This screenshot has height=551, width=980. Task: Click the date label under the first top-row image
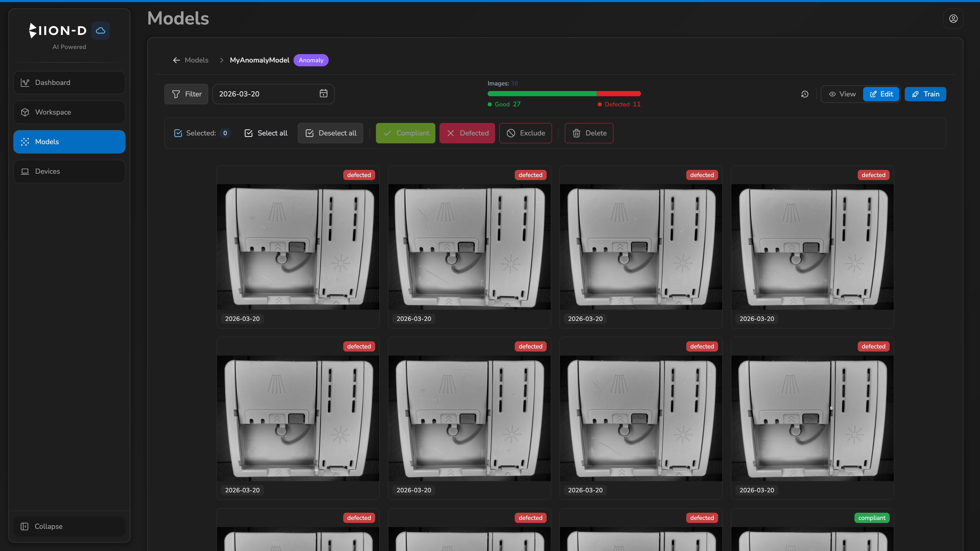tap(242, 319)
